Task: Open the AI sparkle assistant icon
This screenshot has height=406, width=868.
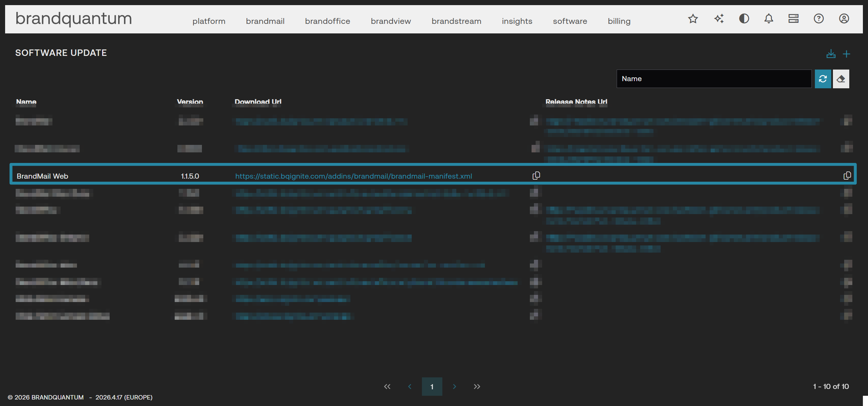Action: click(x=719, y=19)
